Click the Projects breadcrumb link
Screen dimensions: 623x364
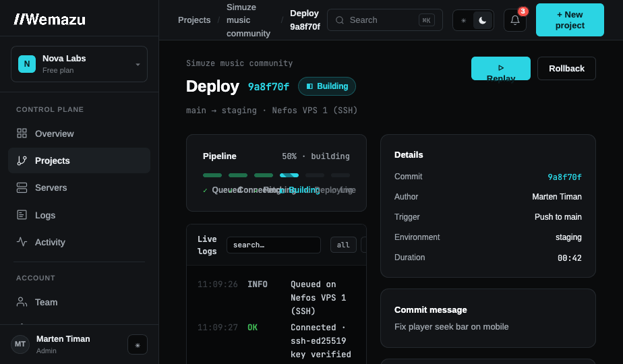(x=194, y=20)
